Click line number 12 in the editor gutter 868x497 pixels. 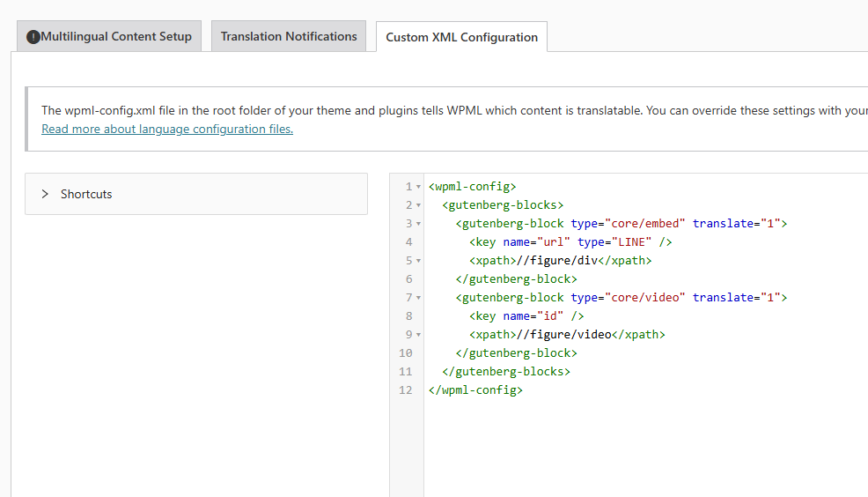coord(406,389)
